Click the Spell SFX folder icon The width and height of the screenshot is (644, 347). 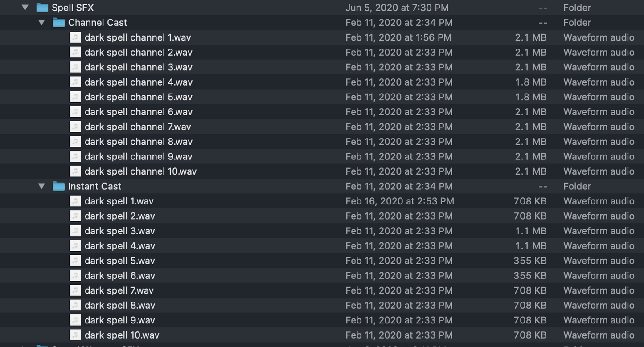point(42,8)
